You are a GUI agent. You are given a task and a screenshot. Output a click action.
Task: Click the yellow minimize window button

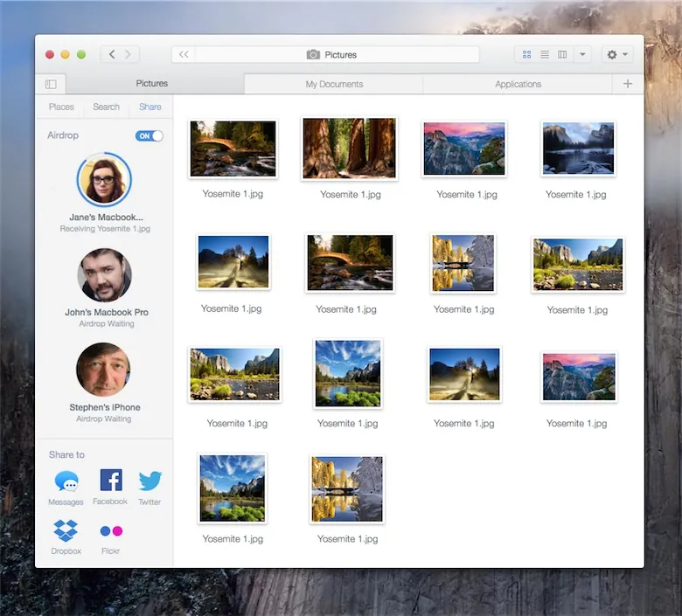coord(66,54)
